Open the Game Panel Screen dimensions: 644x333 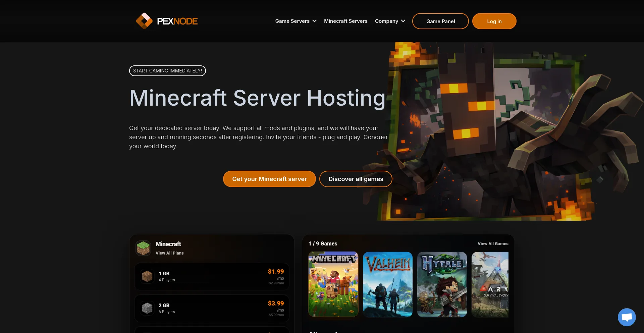point(440,21)
